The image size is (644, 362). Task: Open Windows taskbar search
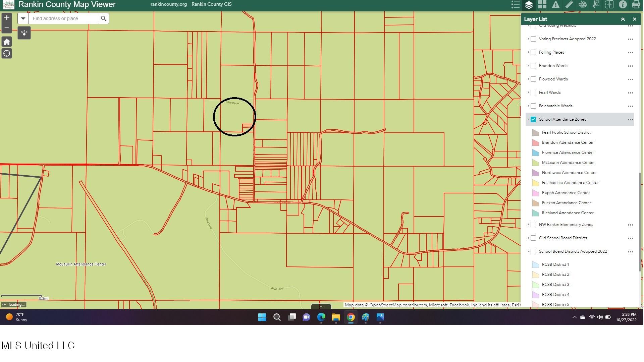click(277, 317)
